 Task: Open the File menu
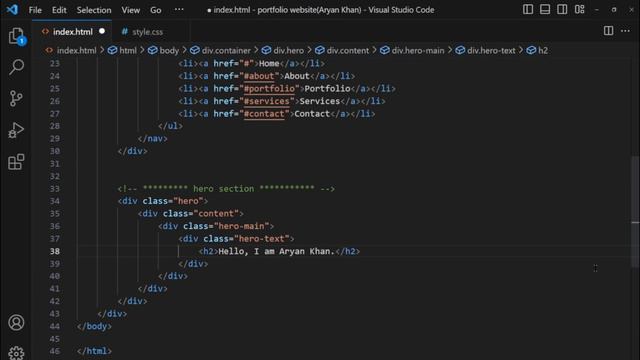point(35,10)
